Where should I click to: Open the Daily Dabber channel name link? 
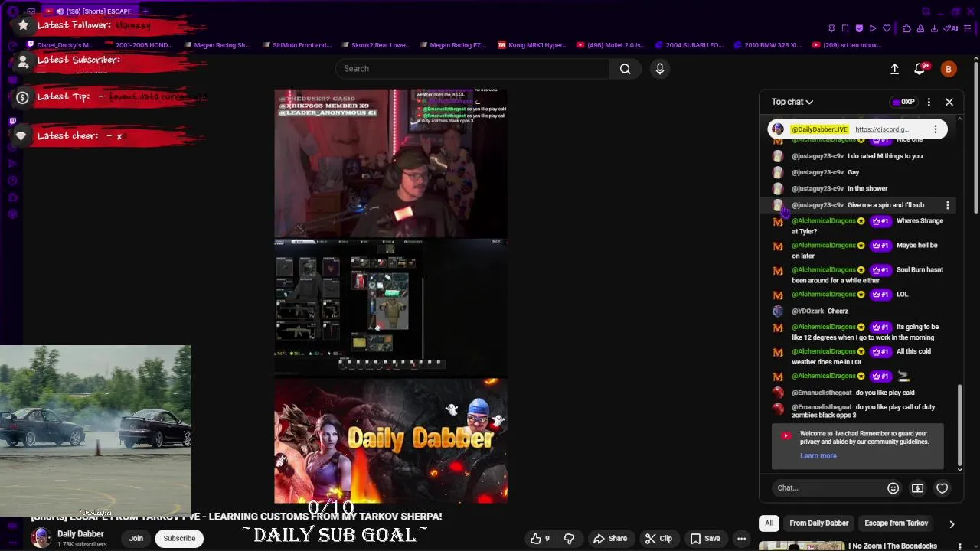(80, 534)
